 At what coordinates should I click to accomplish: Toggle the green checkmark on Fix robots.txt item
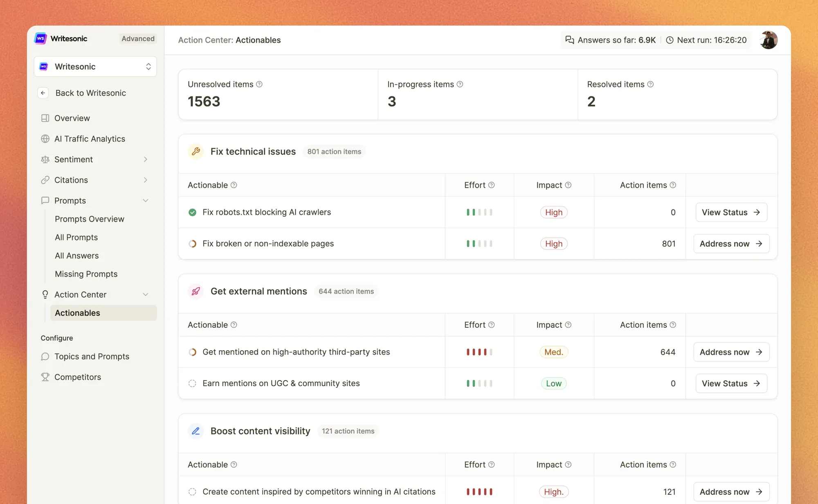click(192, 212)
